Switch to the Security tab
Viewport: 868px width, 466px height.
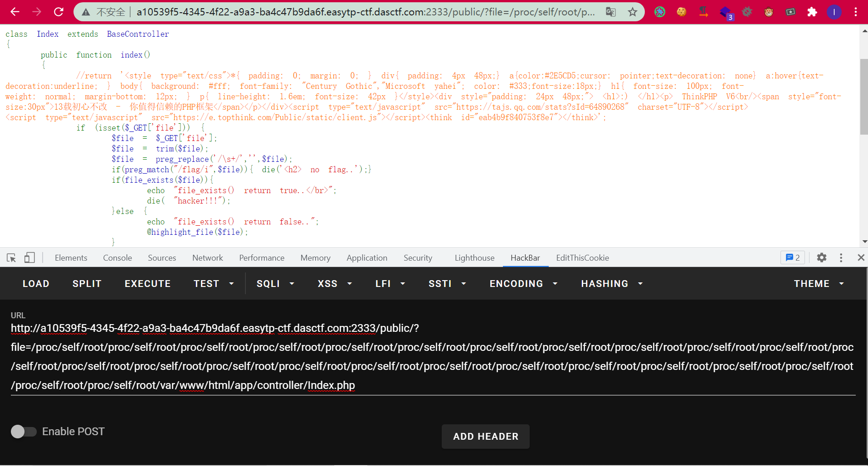(x=418, y=257)
